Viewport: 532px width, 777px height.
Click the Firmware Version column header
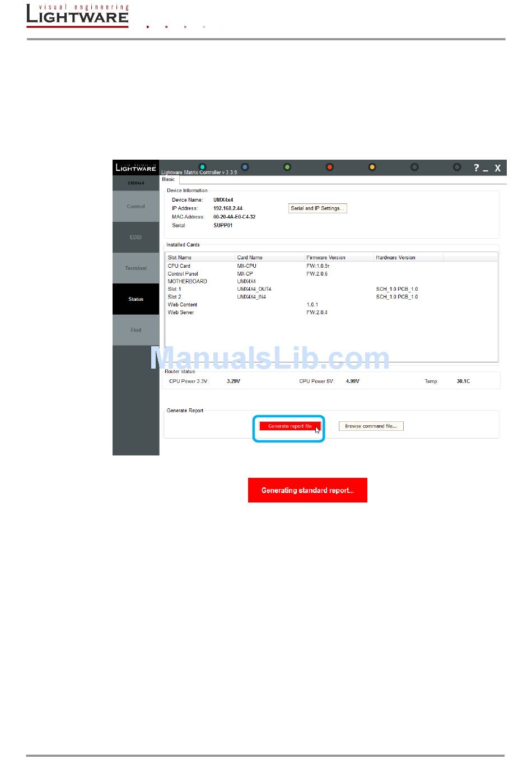[x=339, y=258]
